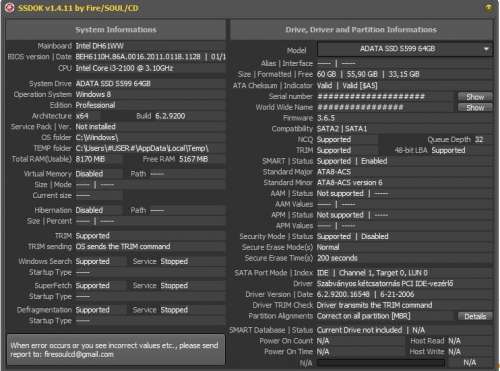
Task: Click the round yellow button in title bar
Action: (489, 7)
